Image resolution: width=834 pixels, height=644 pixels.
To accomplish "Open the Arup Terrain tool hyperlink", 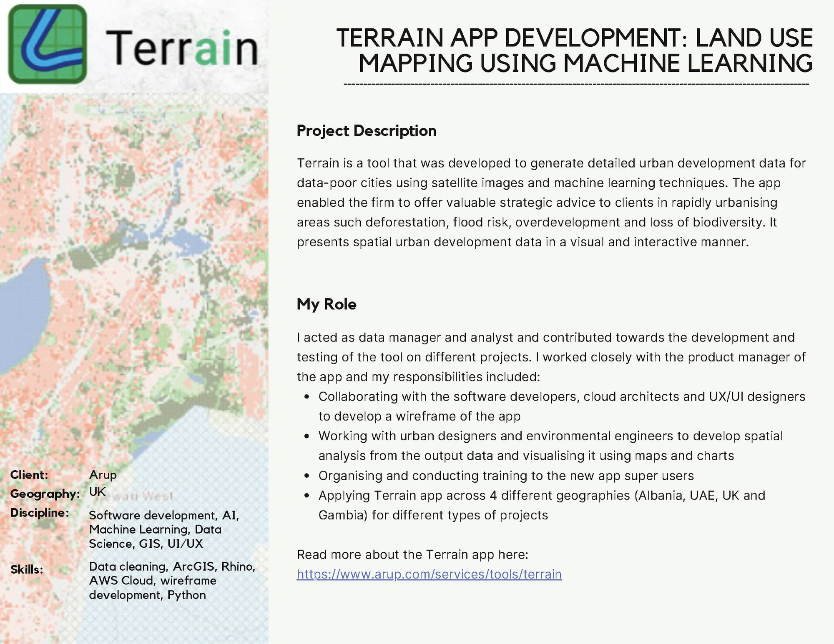I will 429,574.
